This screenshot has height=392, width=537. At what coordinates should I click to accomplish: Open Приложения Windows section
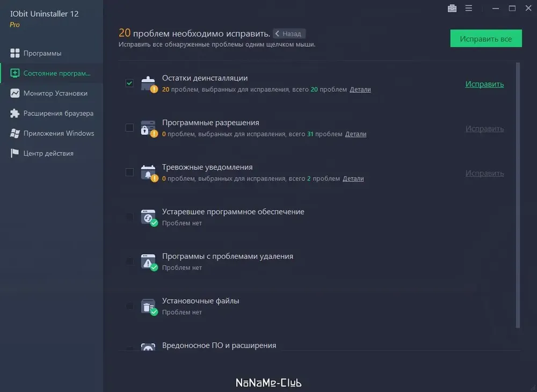pos(52,133)
